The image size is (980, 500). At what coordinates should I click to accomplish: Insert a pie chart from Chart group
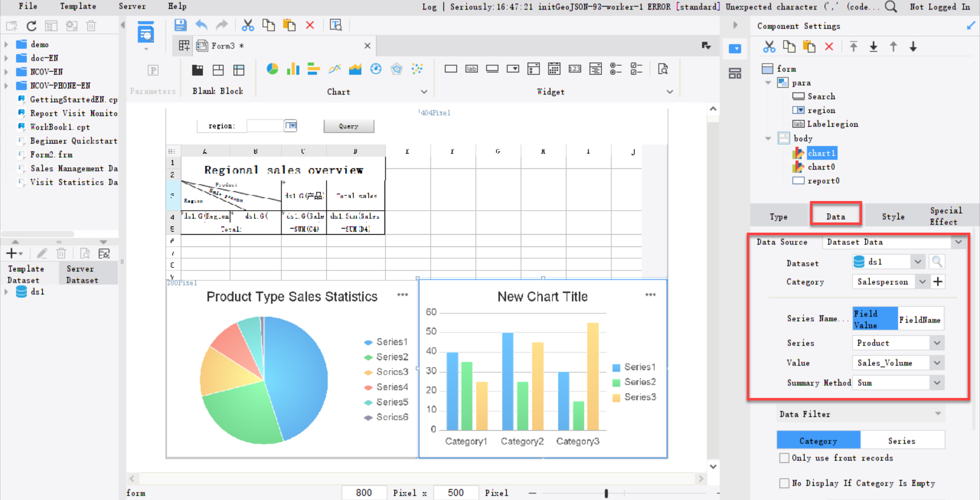tap(273, 69)
